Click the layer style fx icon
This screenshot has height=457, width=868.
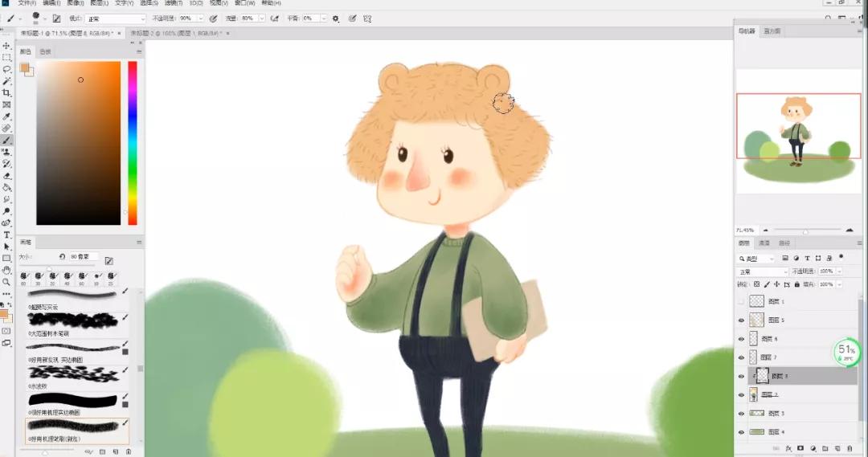point(788,448)
